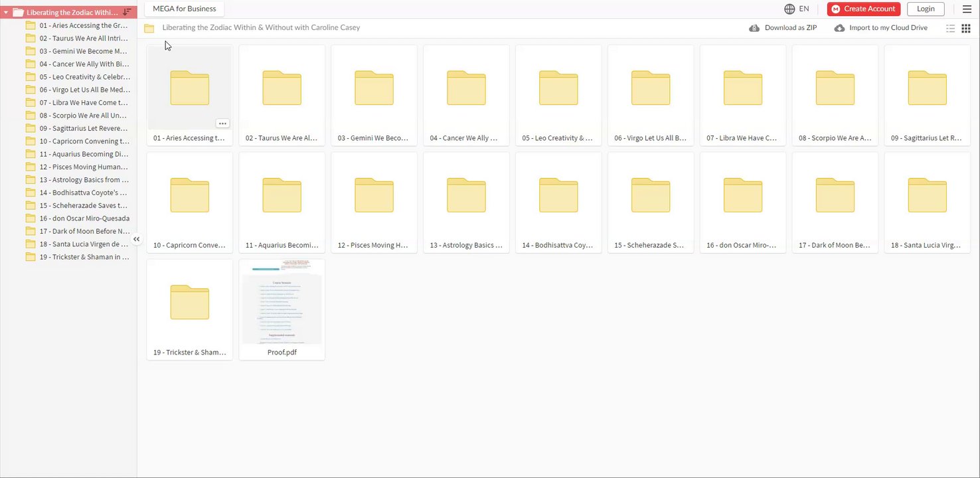Select 13 - Astrology Basics in the sidebar tree
The image size is (980, 478).
point(76,180)
